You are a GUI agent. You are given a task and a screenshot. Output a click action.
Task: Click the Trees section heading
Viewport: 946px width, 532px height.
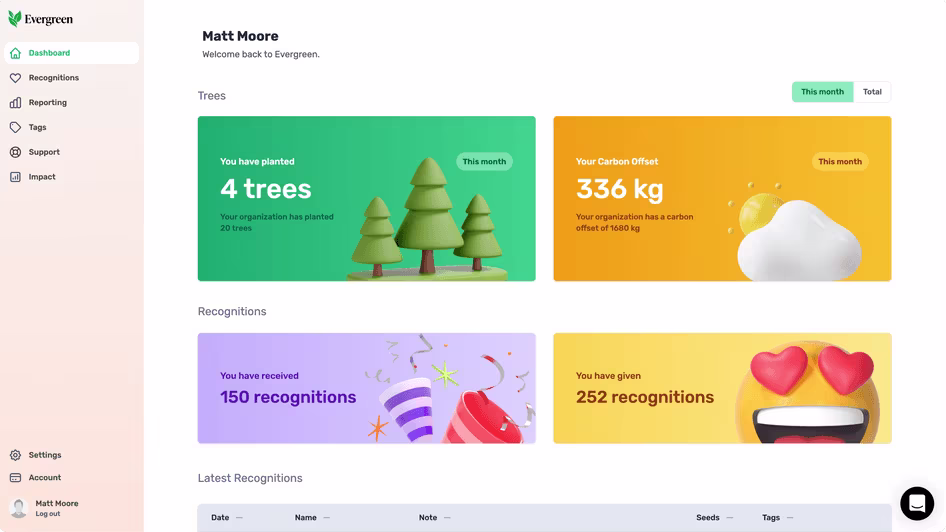click(x=212, y=96)
